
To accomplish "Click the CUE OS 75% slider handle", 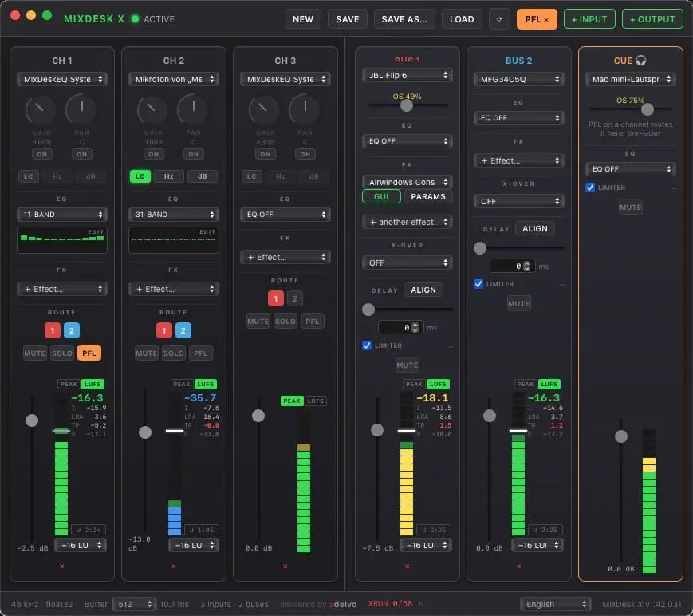I will point(648,109).
